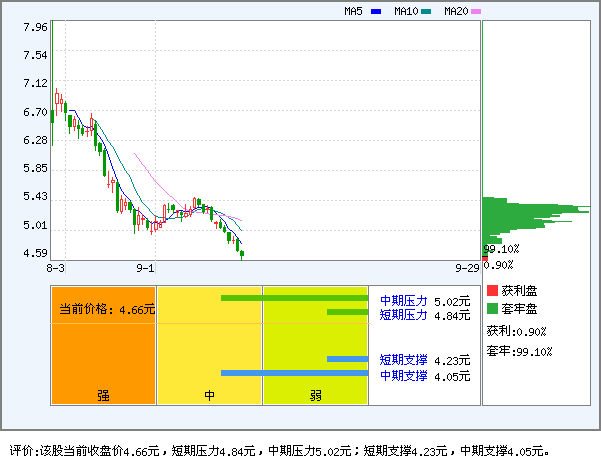Image resolution: width=601 pixels, height=456 pixels.
Task: Click the 7.54 price axis label
Action: 35,55
